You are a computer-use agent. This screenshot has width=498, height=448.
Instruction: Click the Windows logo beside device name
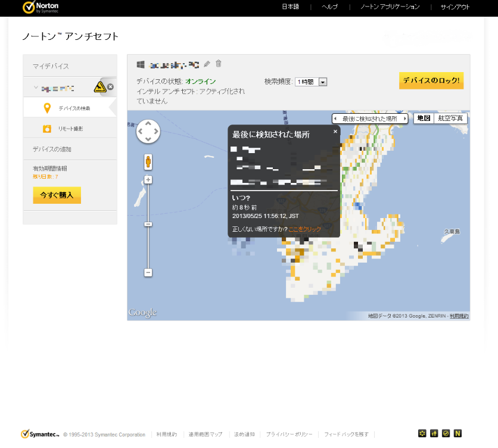click(x=141, y=64)
